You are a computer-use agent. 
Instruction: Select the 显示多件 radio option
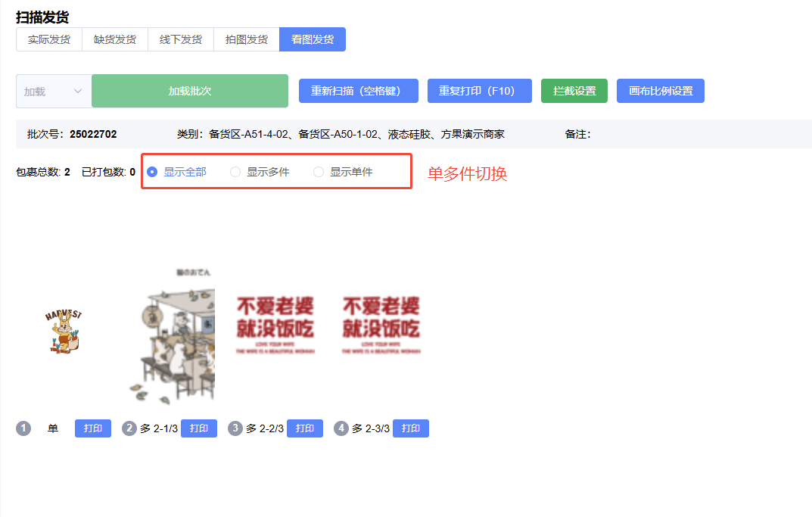(260, 172)
